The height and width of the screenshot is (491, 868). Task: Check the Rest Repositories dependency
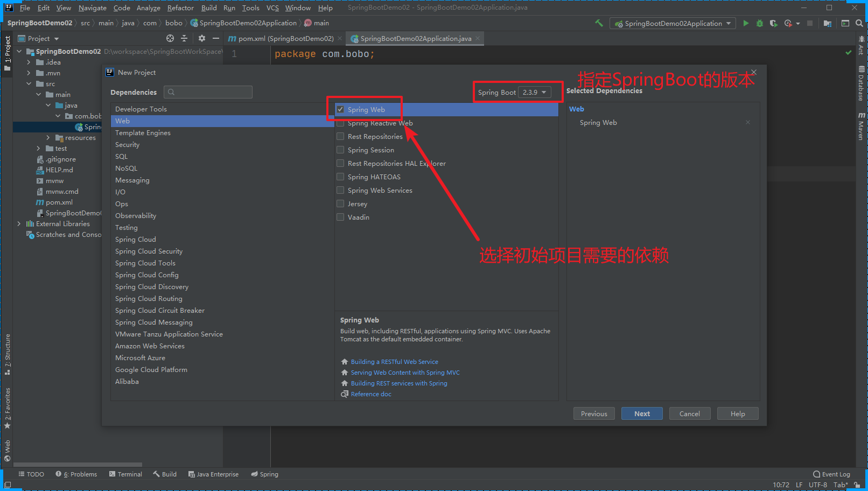(x=340, y=136)
